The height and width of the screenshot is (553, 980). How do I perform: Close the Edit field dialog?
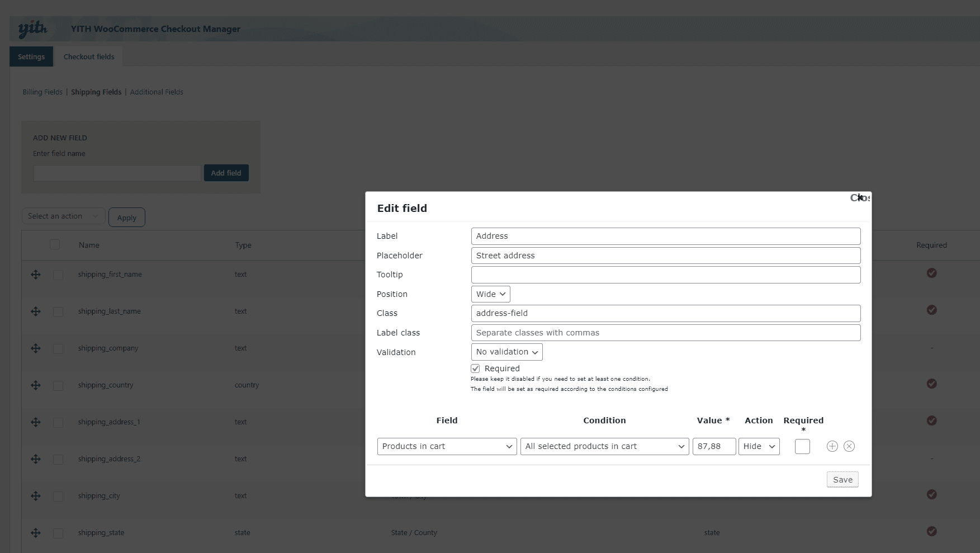point(859,198)
